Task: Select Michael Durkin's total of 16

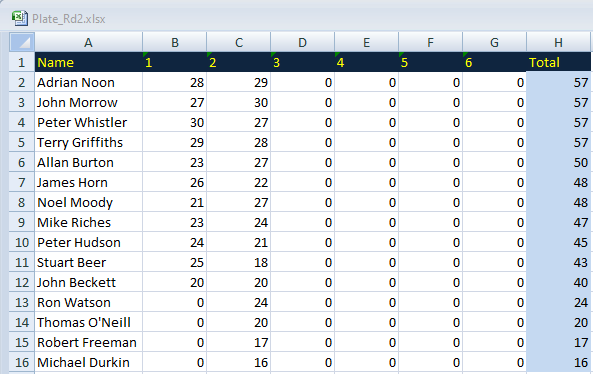Action: 558,362
